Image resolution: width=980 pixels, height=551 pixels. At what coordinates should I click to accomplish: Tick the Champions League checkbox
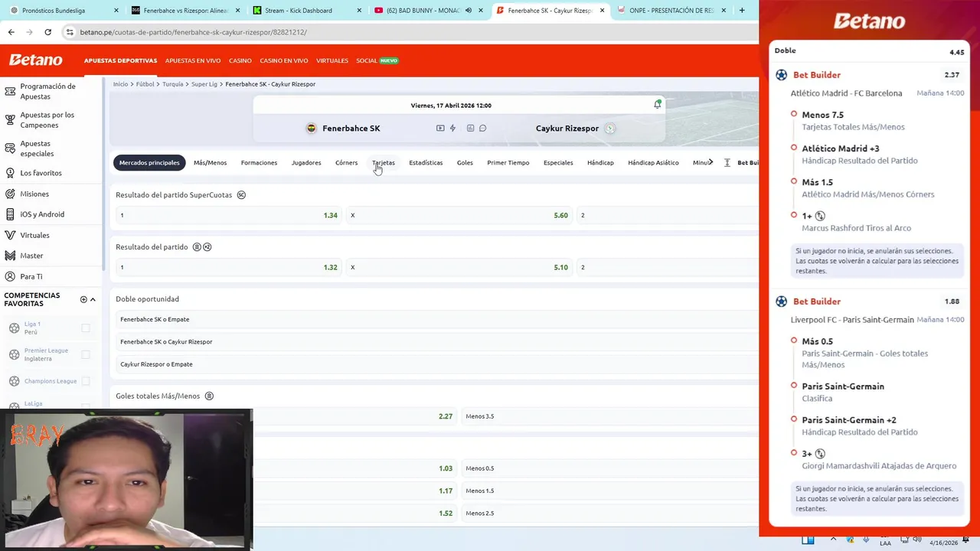[x=86, y=381]
